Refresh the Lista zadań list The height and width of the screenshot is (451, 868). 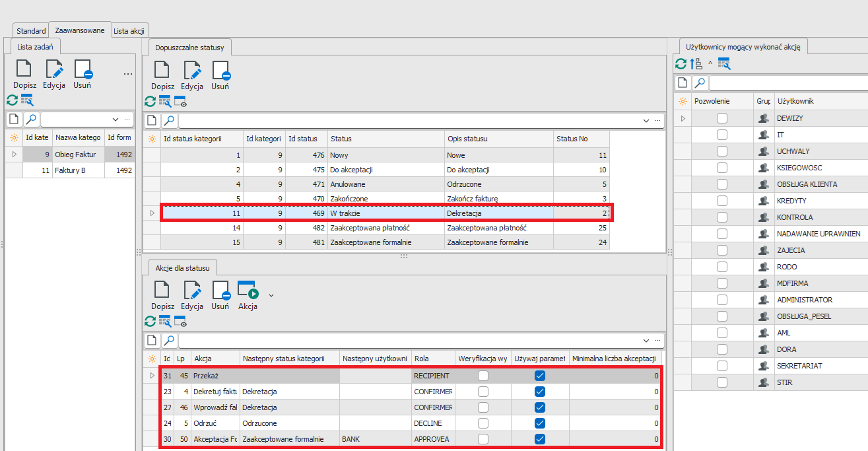coord(12,100)
